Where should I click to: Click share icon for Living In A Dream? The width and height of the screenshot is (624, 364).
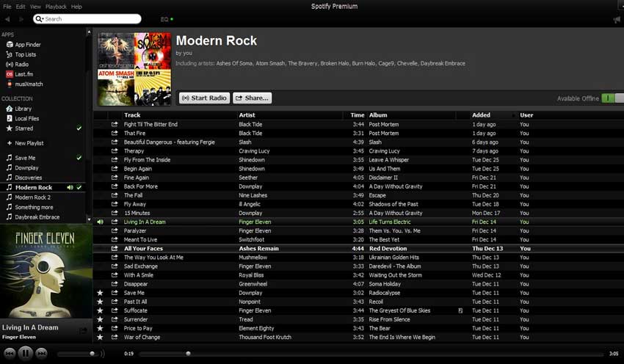click(x=115, y=222)
